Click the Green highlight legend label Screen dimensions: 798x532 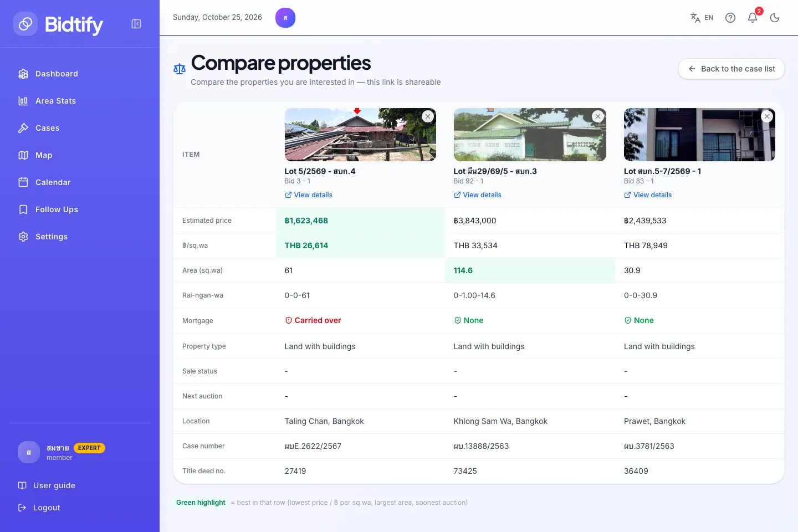201,503
